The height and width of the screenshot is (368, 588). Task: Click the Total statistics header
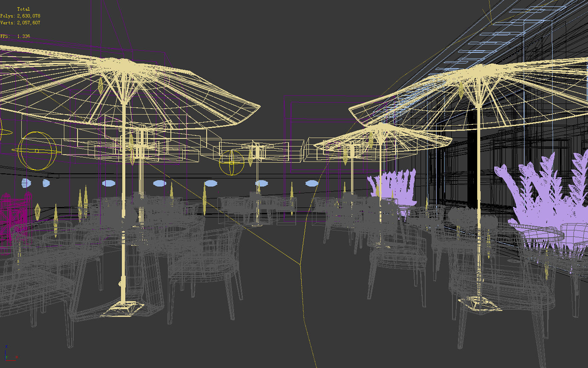23,9
